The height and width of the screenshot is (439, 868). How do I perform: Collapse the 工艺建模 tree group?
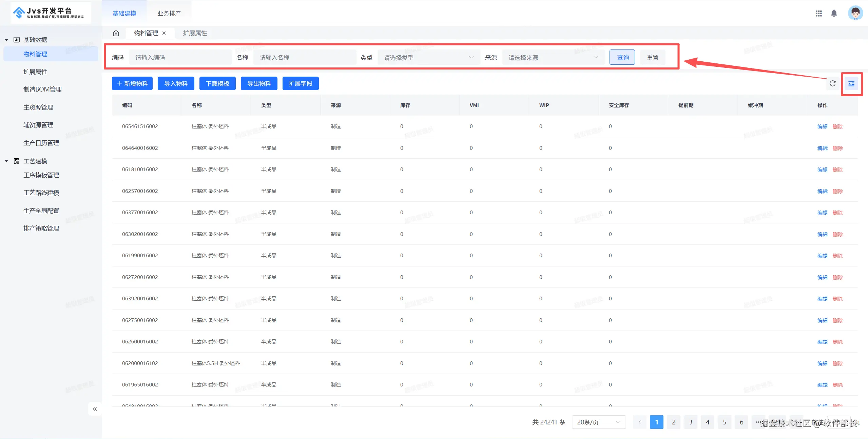6,161
